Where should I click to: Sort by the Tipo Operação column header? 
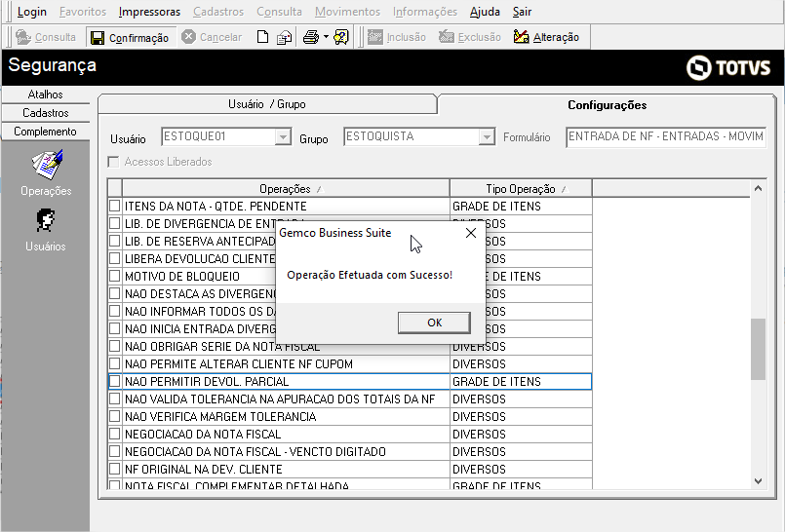521,188
